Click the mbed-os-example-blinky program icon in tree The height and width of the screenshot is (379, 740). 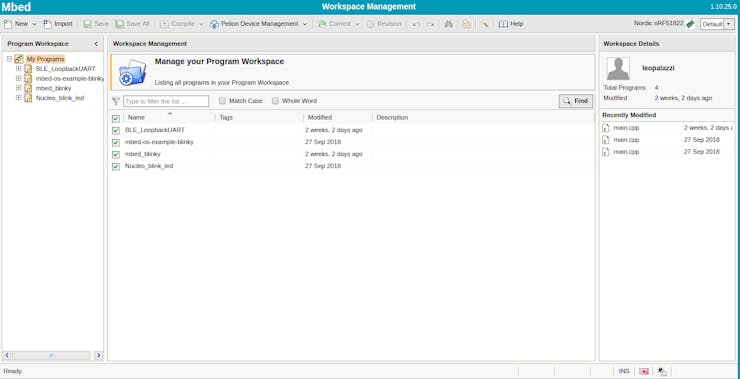(x=28, y=78)
